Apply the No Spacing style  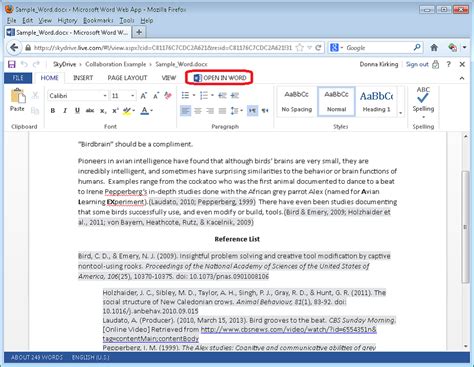click(x=297, y=102)
